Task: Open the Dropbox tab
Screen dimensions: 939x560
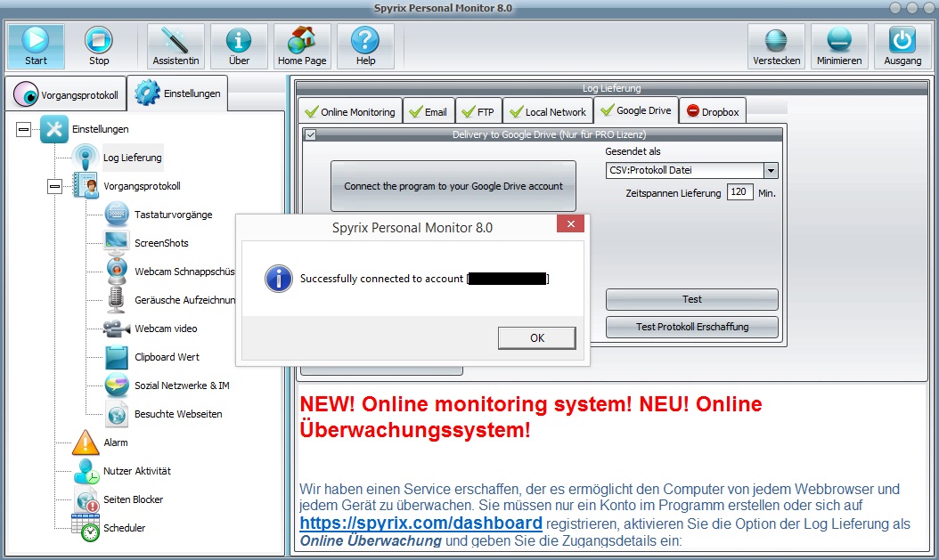Action: [x=713, y=112]
